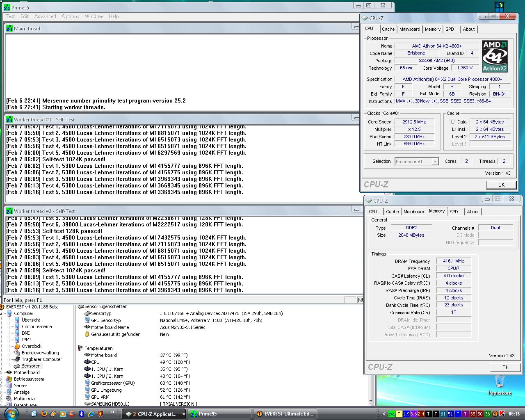Image resolution: width=525 pixels, height=420 pixels.
Task: Click the Core Speed 2912.5 MHz field
Action: pyautogui.click(x=414, y=122)
